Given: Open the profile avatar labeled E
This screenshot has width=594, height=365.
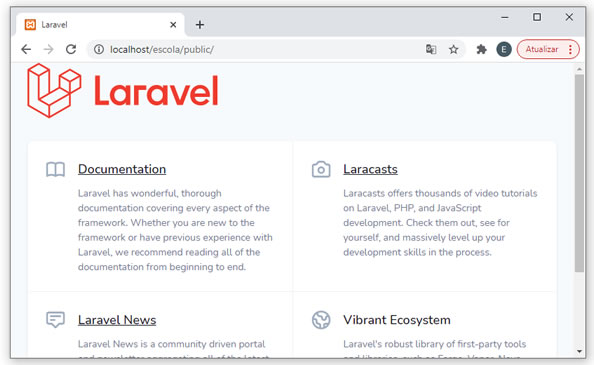Looking at the screenshot, I should coord(504,49).
